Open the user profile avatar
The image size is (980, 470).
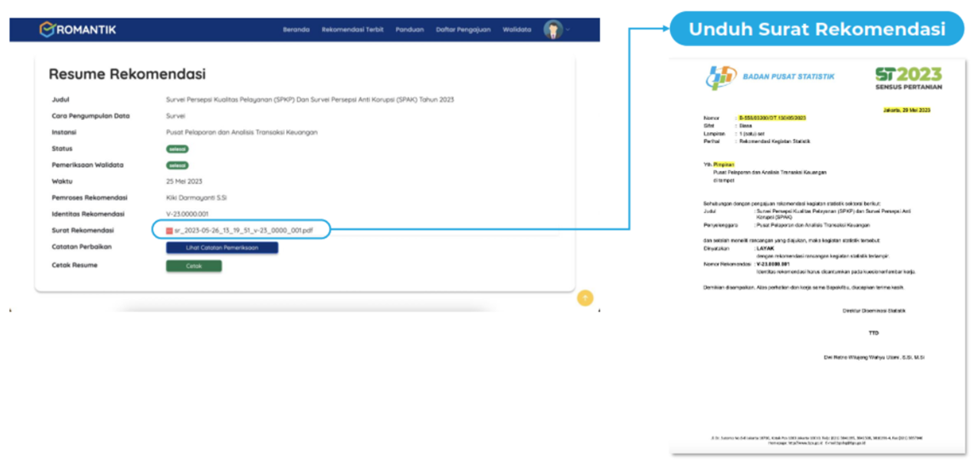pos(553,30)
